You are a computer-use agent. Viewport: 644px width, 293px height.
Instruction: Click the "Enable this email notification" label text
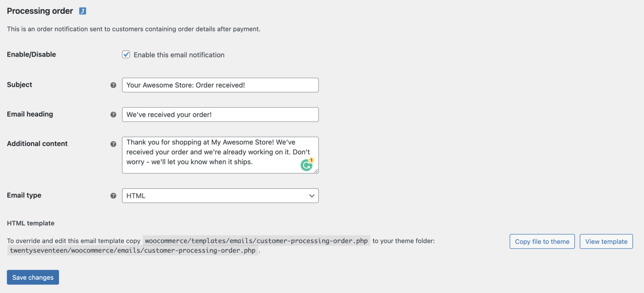pos(179,55)
